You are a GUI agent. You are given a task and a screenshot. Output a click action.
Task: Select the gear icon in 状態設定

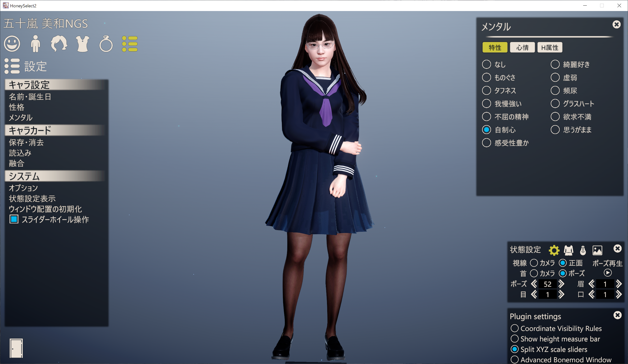pyautogui.click(x=554, y=250)
